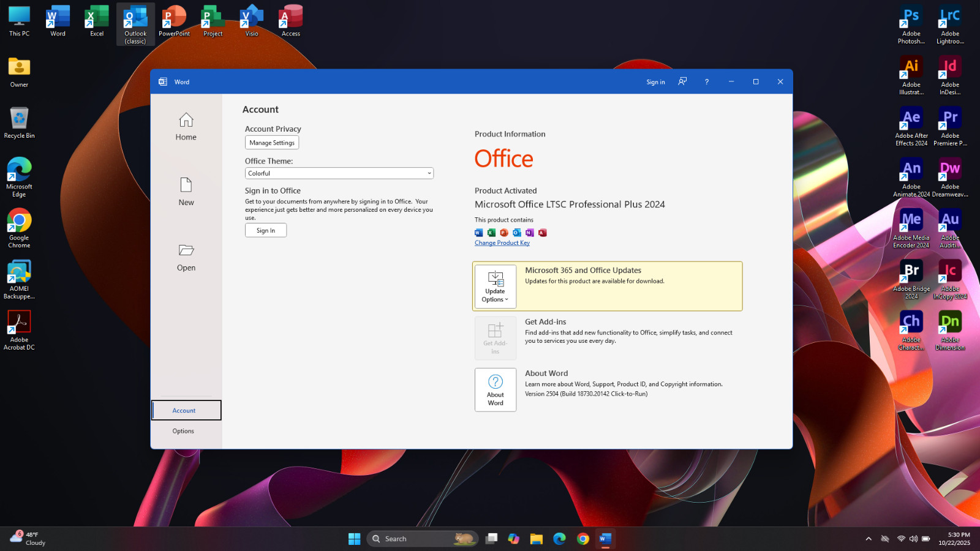Click the Help question mark icon
Screen dimensions: 980x551
[707, 81]
